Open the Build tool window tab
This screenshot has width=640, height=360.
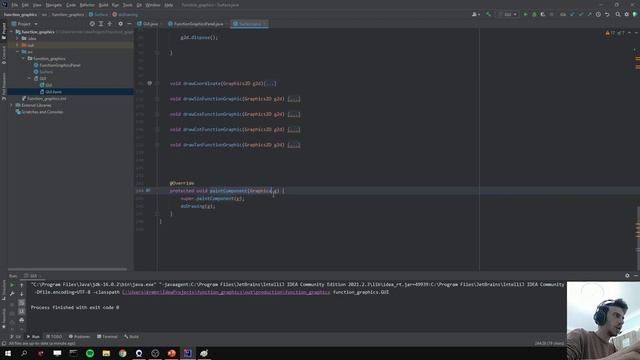click(132, 337)
